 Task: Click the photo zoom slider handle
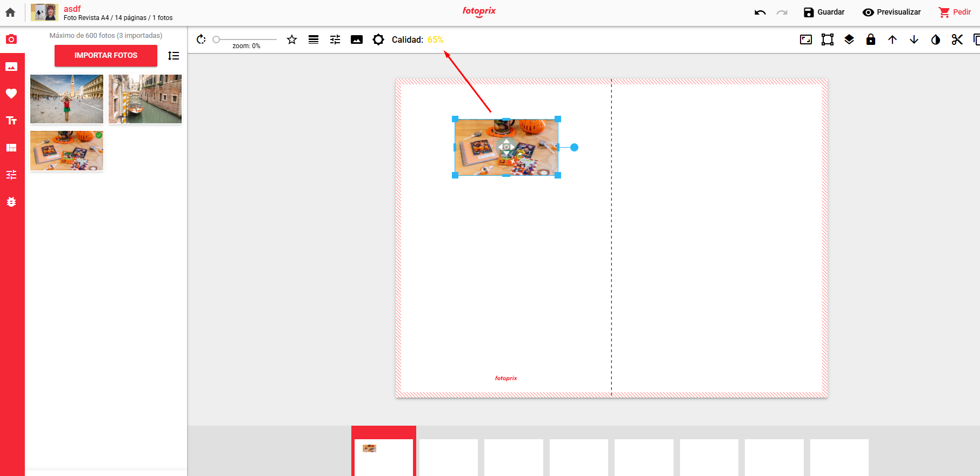point(216,39)
